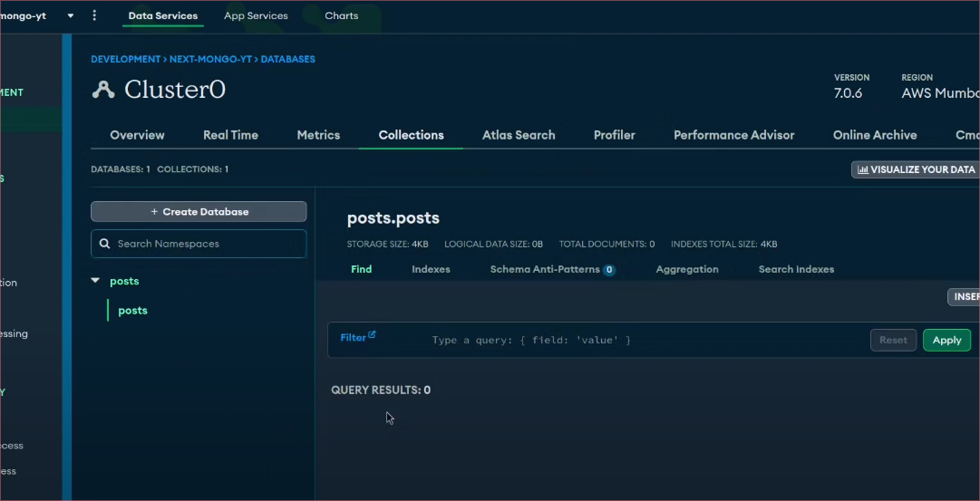Select the Data Services tab

coord(163,15)
